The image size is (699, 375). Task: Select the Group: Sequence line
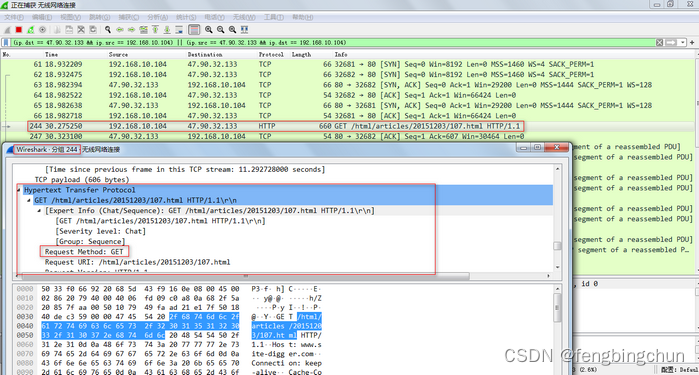[90, 242]
